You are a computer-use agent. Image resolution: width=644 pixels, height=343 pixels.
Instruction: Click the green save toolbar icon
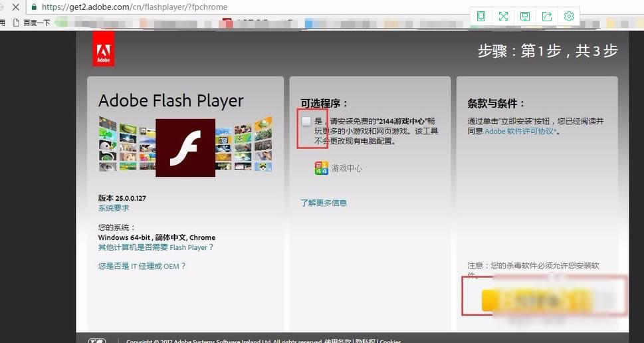click(x=525, y=17)
